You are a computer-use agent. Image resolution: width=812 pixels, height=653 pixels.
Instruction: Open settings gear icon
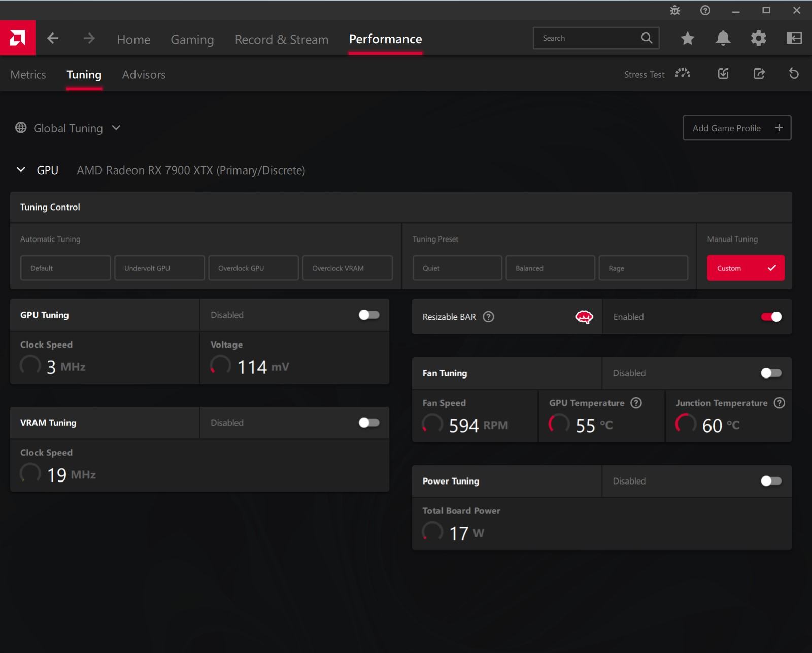tap(759, 38)
